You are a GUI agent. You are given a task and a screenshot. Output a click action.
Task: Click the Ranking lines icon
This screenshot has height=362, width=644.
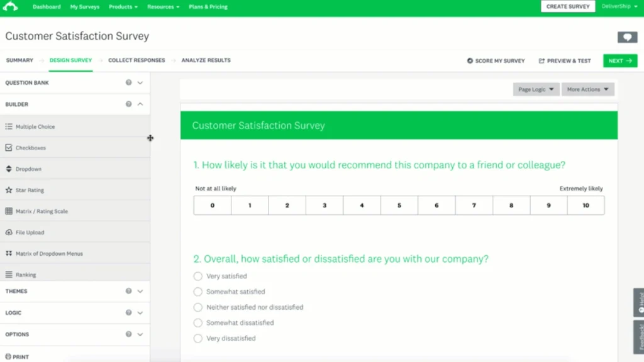click(x=9, y=275)
